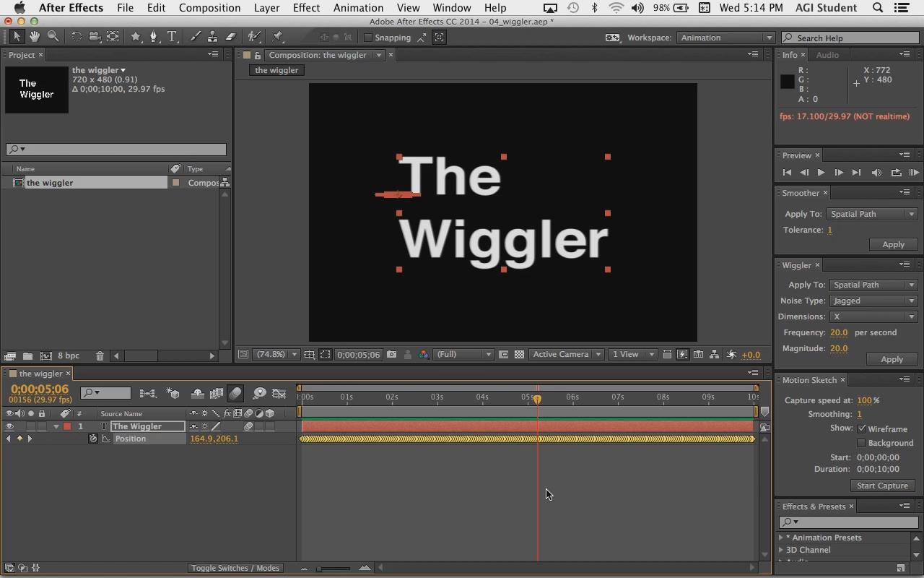Select the Unified Camera tool

click(95, 37)
